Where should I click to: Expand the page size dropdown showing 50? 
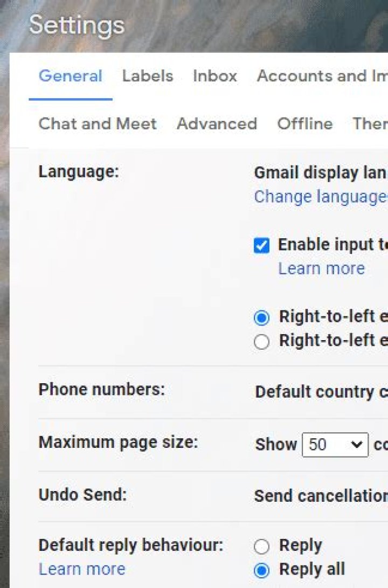click(335, 445)
